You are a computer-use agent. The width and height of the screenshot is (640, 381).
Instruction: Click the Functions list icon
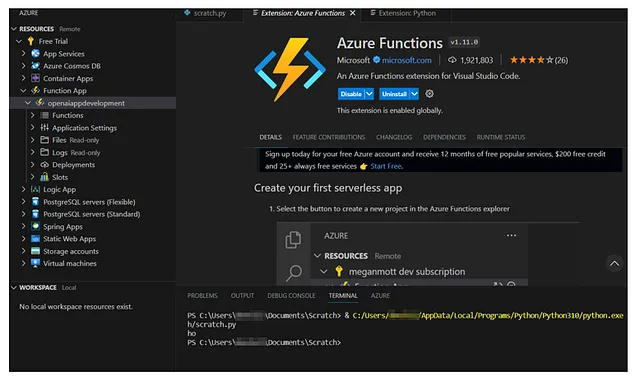point(44,115)
